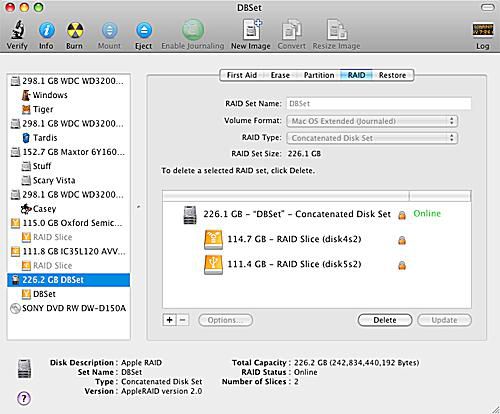The width and height of the screenshot is (500, 414).
Task: Open the Log viewer icon
Action: point(483,31)
